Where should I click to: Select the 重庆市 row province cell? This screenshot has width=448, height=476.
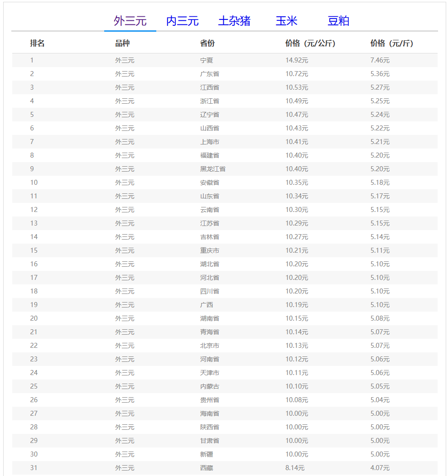pyautogui.click(x=210, y=250)
